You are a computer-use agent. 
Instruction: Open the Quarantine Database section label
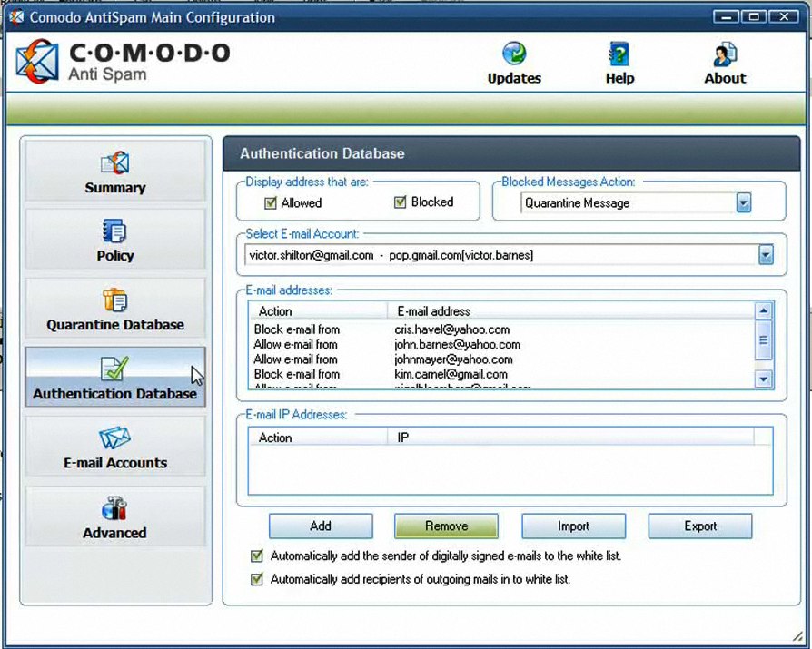click(115, 325)
